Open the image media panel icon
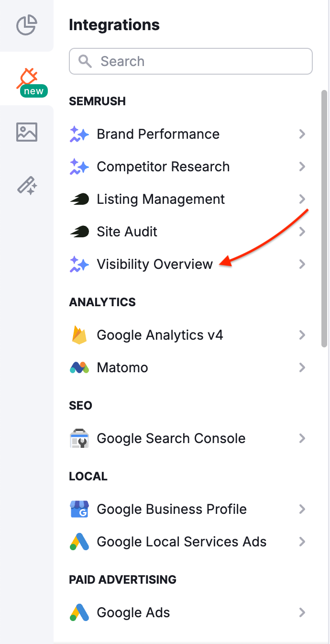The width and height of the screenshot is (330, 644). pos(26,132)
